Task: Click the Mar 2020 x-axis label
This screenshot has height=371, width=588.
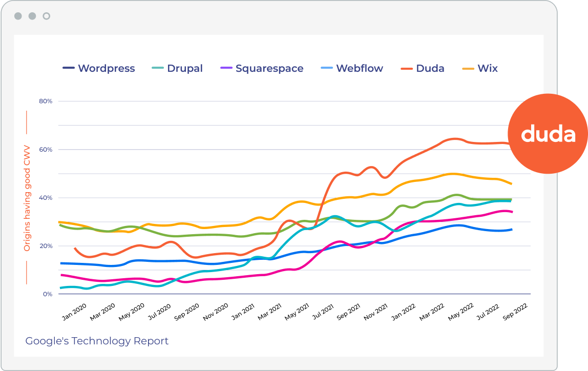Action: (x=102, y=312)
